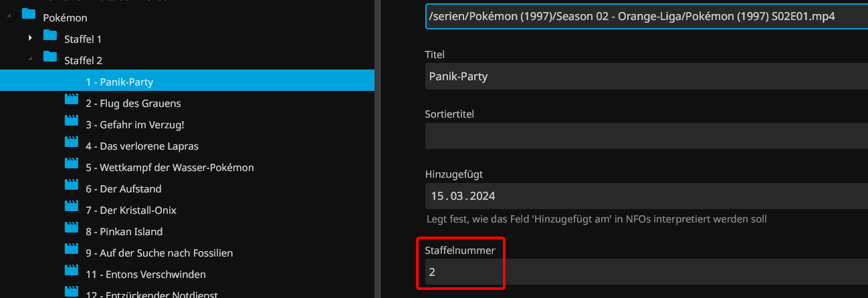
Task: Collapse the Staffel 2 tree node
Action: [x=30, y=60]
